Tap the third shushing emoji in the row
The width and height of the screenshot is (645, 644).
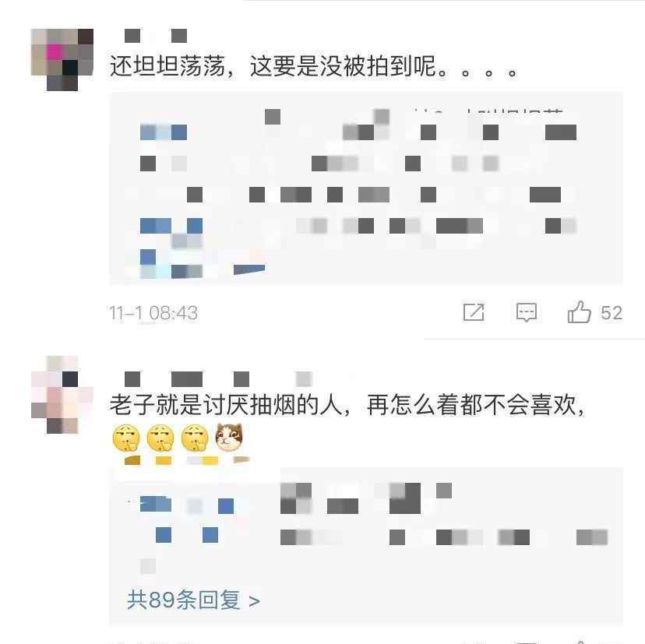(x=195, y=438)
